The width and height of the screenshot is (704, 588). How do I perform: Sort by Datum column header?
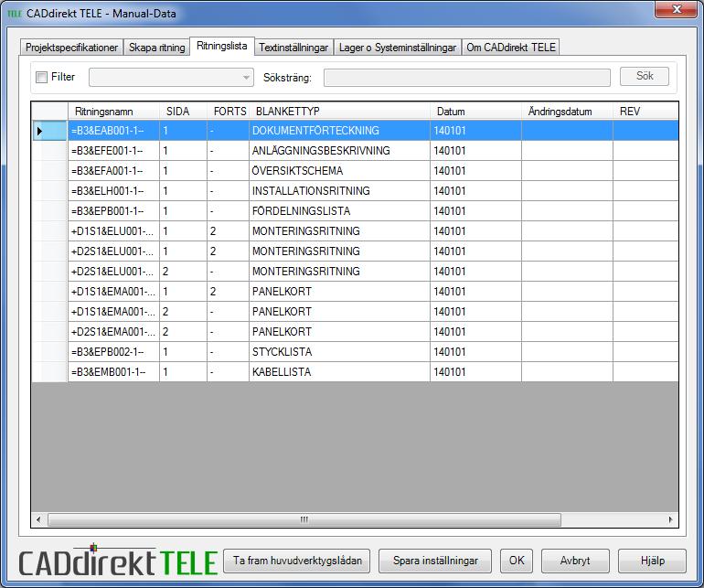tap(476, 112)
